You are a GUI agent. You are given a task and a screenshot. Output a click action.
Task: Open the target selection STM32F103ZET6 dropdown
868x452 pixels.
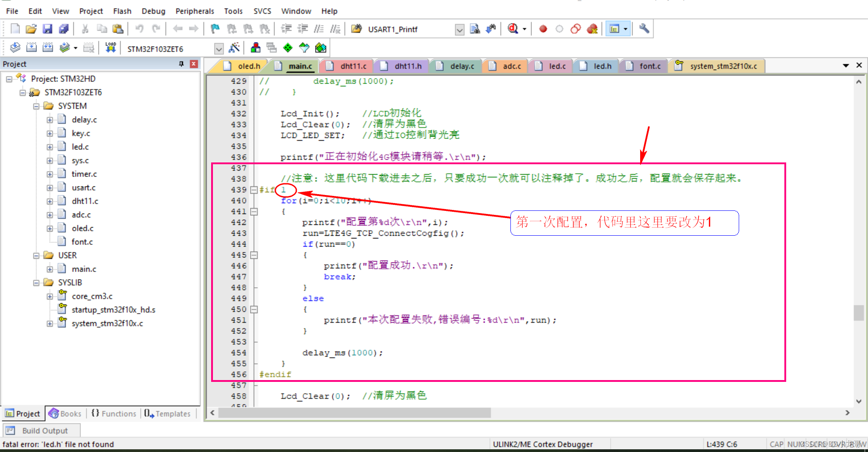click(219, 48)
